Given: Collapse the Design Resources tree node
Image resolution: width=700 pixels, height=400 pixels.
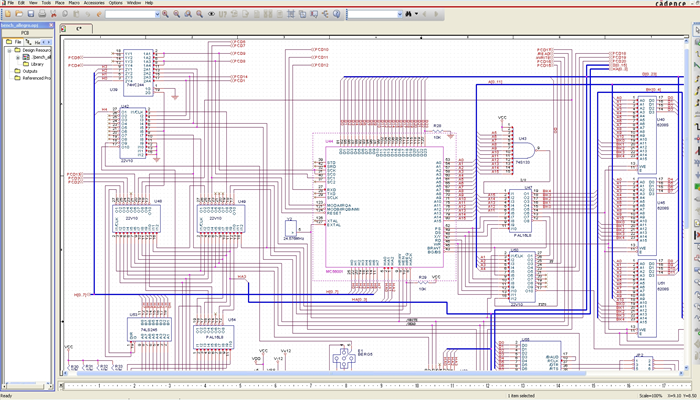Looking at the screenshot, I should point(9,50).
